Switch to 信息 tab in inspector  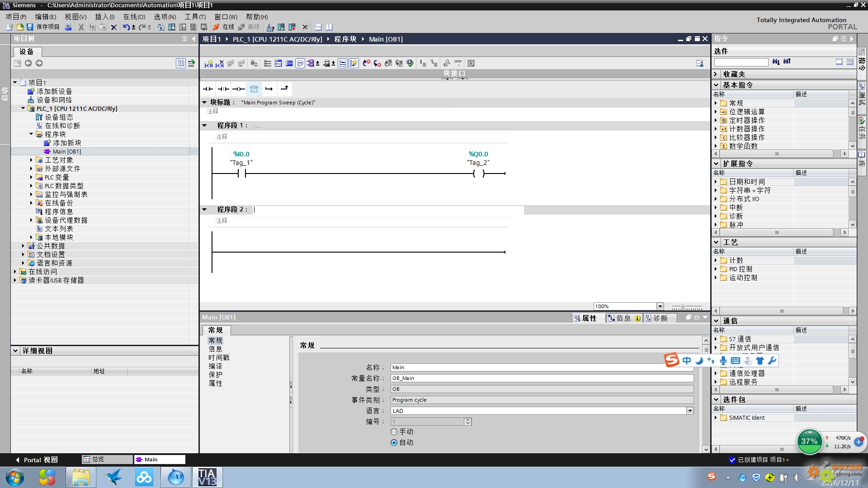coord(624,318)
